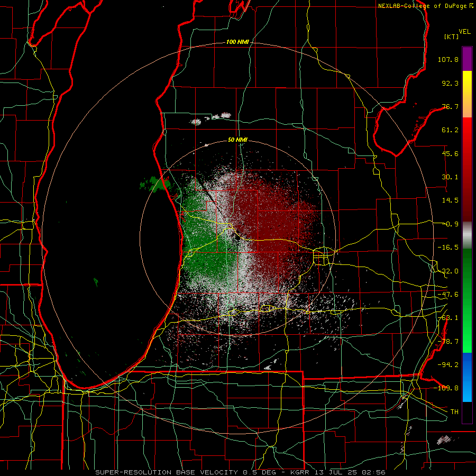Select the -94.2 legend value
The width and height of the screenshot is (476, 476).
coord(448,364)
